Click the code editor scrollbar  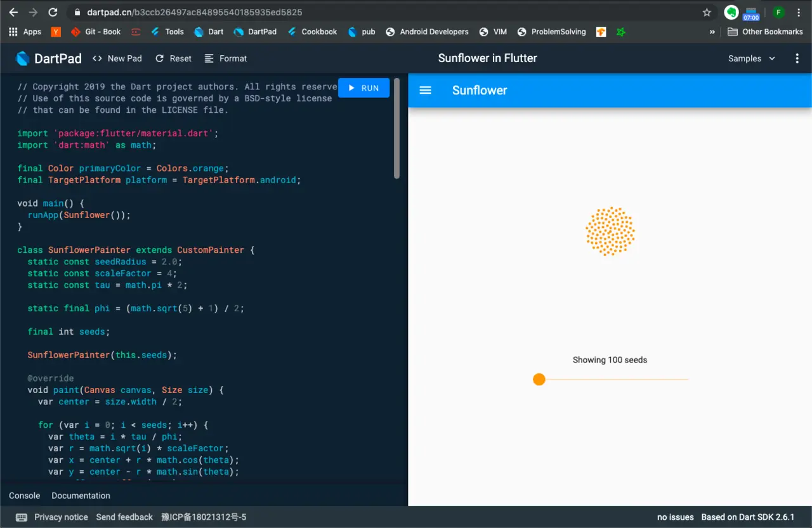[x=397, y=129]
